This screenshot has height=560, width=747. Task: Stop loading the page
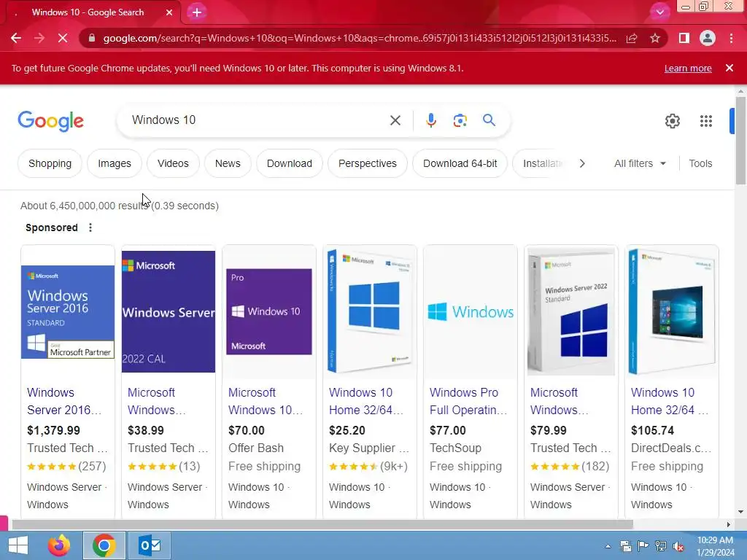(63, 38)
